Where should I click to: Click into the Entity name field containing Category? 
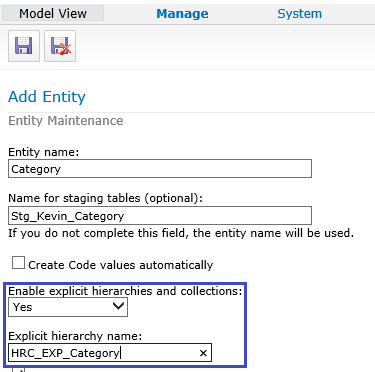160,169
